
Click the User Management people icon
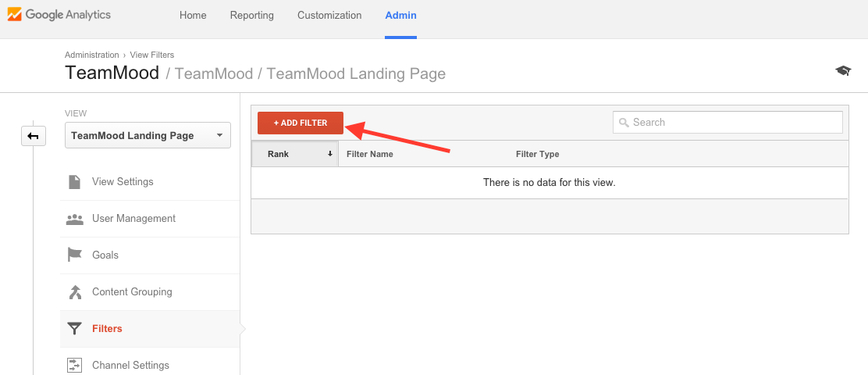(74, 219)
